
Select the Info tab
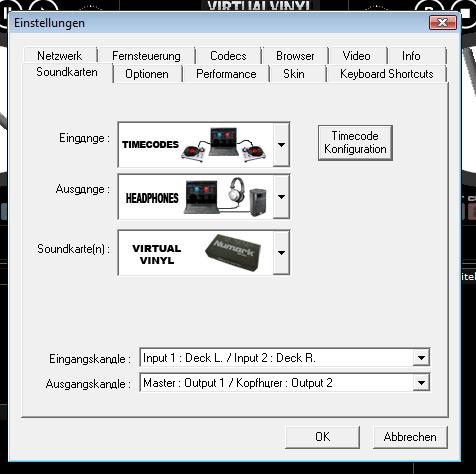(x=411, y=56)
